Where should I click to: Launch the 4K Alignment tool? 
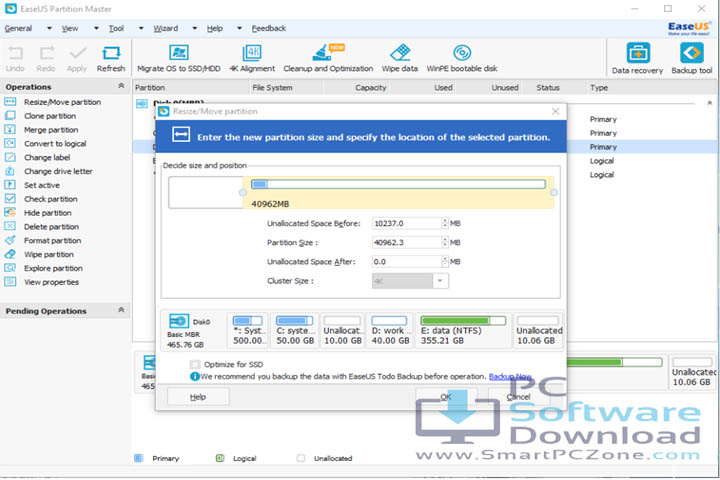(252, 58)
